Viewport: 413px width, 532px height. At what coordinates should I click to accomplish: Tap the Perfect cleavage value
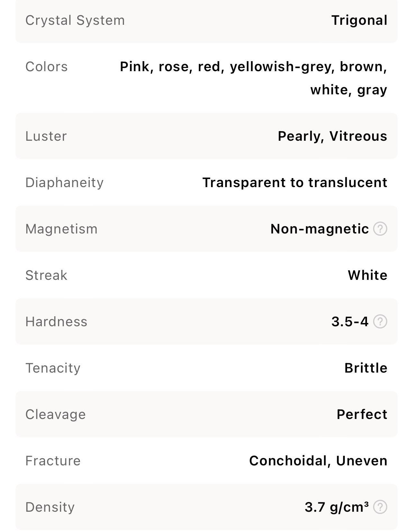pos(362,414)
